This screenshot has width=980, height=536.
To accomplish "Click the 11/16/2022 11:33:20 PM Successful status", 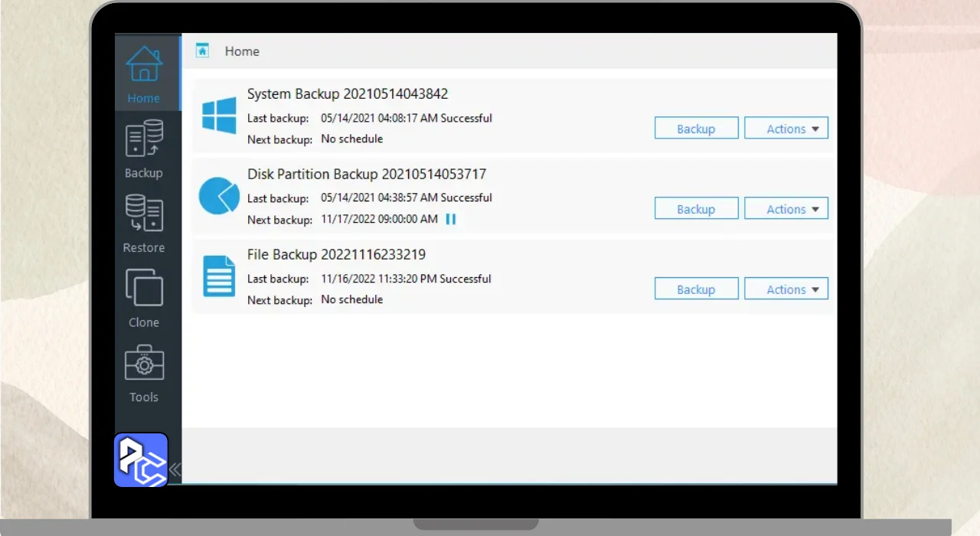I will 406,279.
